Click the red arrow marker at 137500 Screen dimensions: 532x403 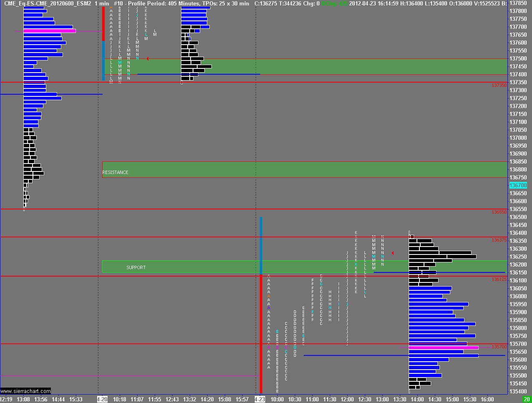coord(148,59)
